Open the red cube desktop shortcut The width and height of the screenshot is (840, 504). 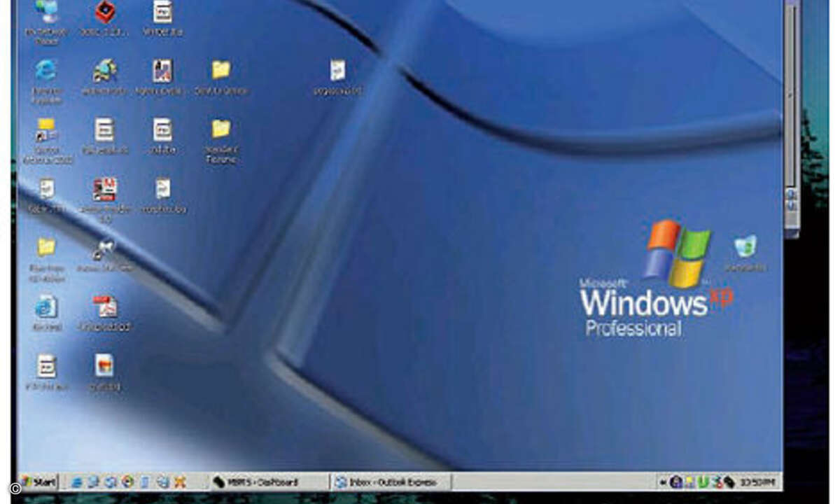[x=105, y=12]
